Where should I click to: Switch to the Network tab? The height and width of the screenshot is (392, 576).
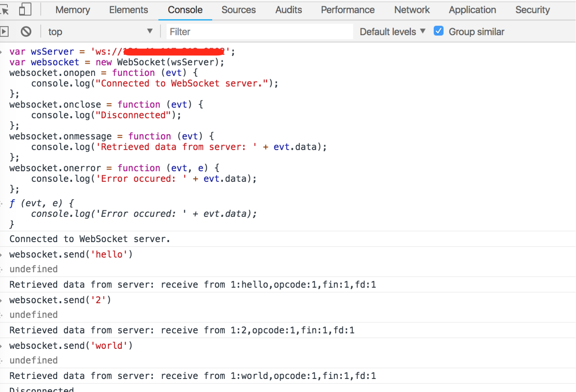click(411, 10)
